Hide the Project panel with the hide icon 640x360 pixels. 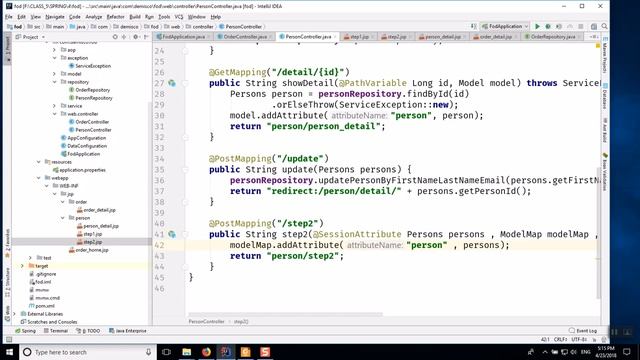[x=146, y=37]
